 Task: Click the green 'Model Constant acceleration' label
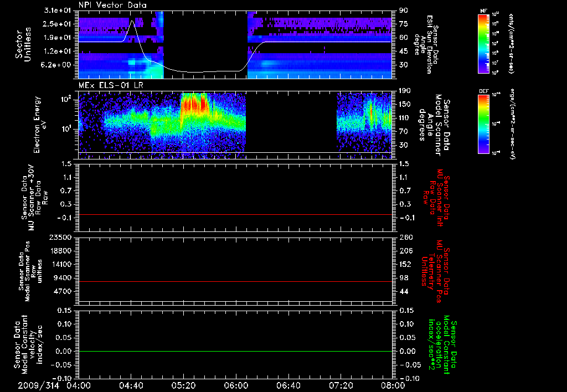(442, 344)
